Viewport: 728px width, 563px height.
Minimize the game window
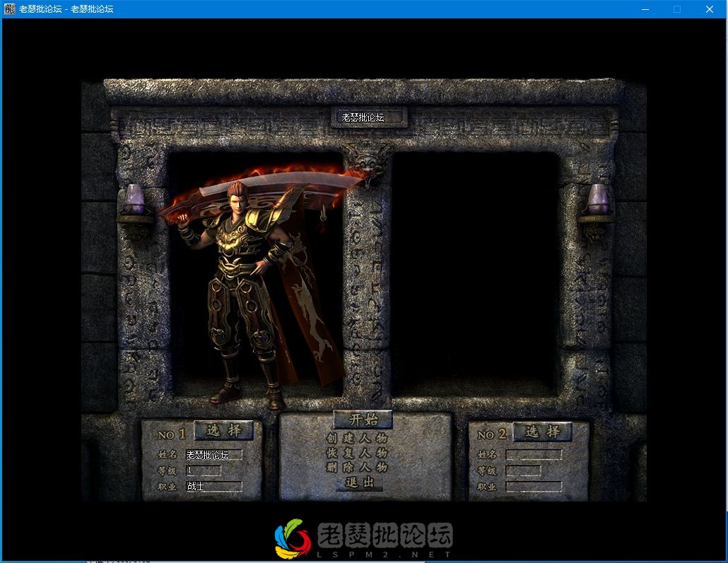[x=645, y=9]
